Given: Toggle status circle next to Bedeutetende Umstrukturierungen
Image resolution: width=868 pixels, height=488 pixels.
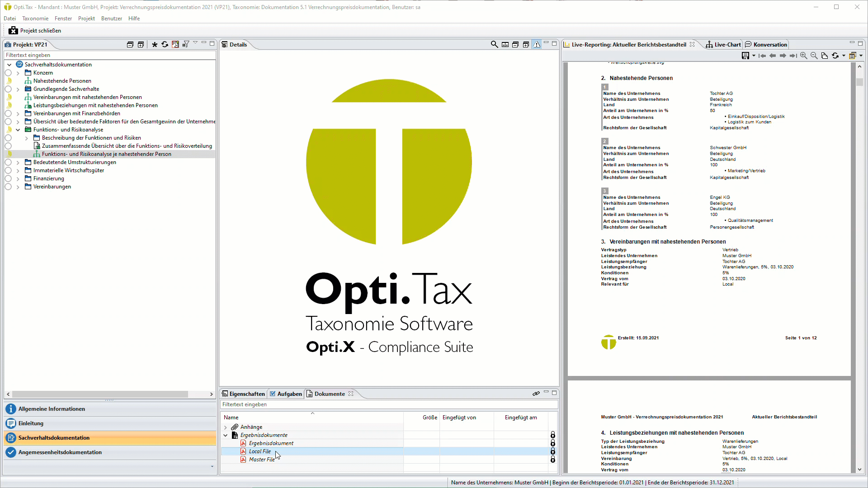Looking at the screenshot, I should pos(8,162).
